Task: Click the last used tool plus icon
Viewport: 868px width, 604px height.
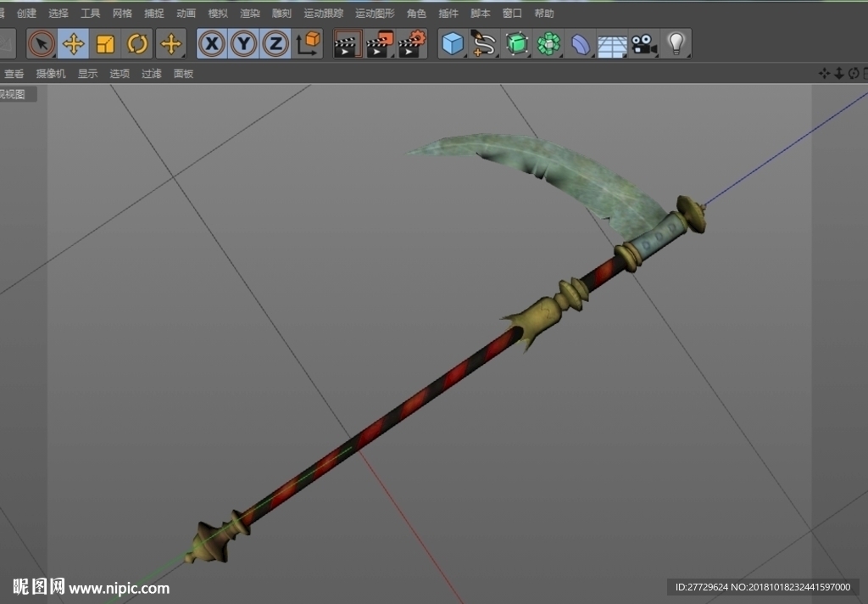Action: tap(171, 44)
